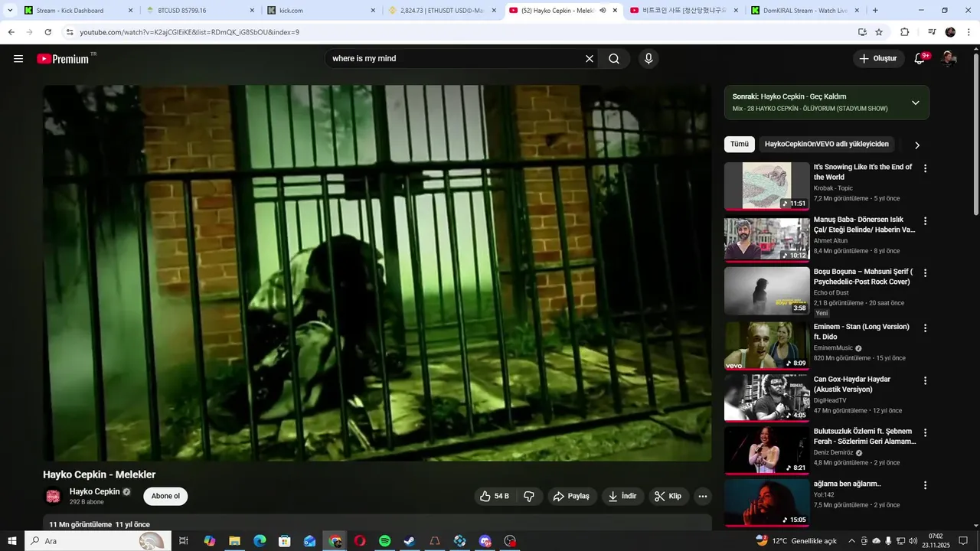Open a new browser tab
The height and width of the screenshot is (551, 980).
[875, 11]
